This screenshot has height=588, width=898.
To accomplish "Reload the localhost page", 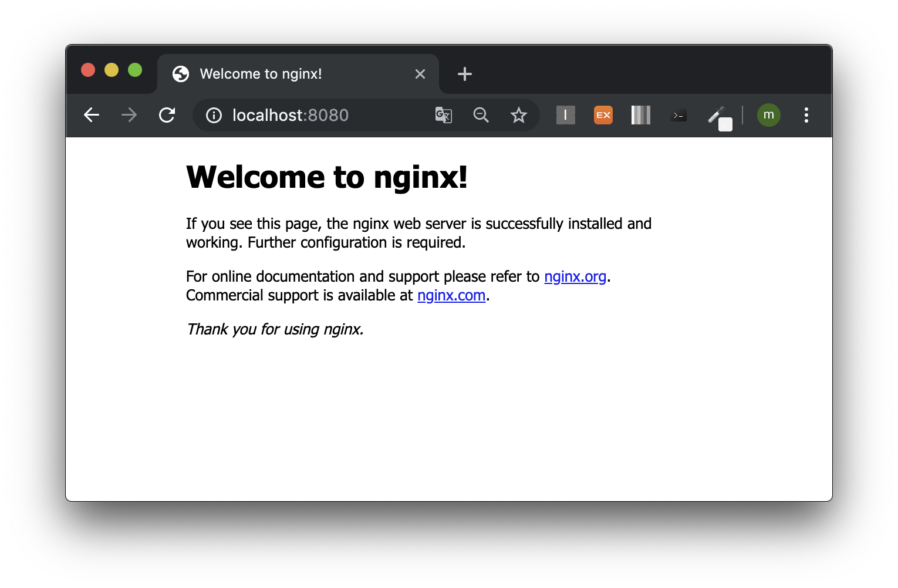I will (x=167, y=115).
